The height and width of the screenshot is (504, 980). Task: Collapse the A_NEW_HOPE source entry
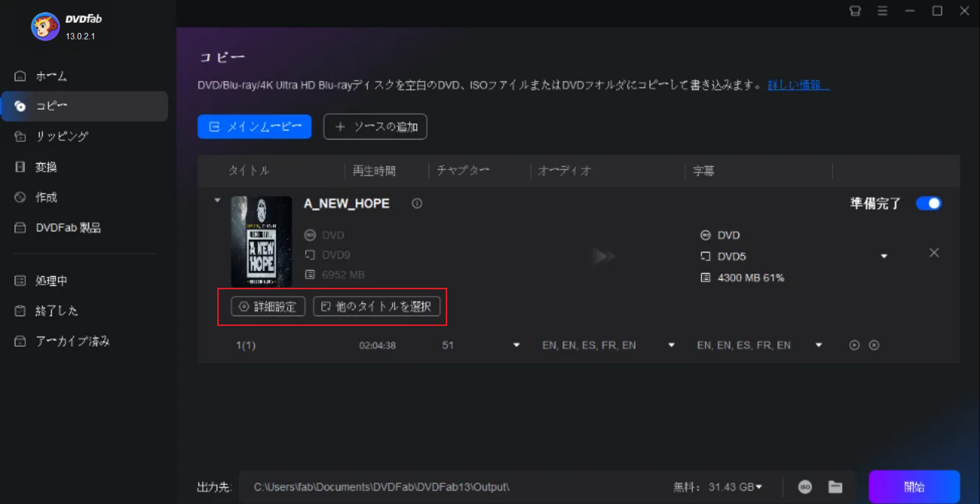(217, 200)
